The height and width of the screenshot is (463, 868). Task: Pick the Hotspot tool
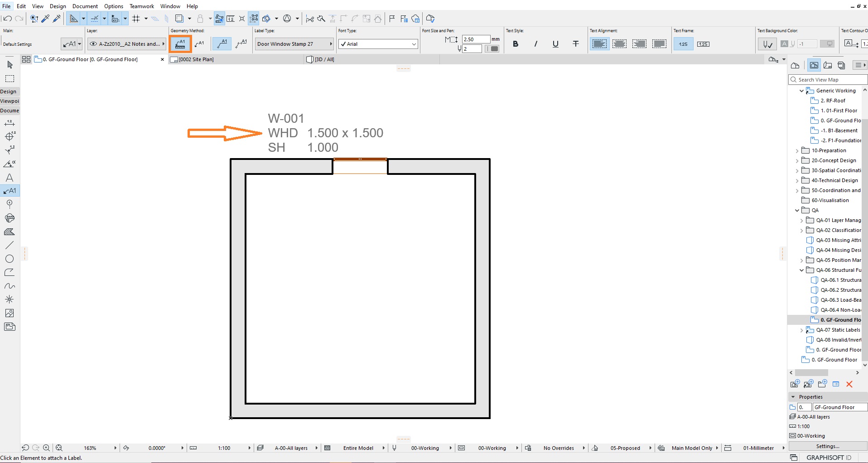(10, 299)
